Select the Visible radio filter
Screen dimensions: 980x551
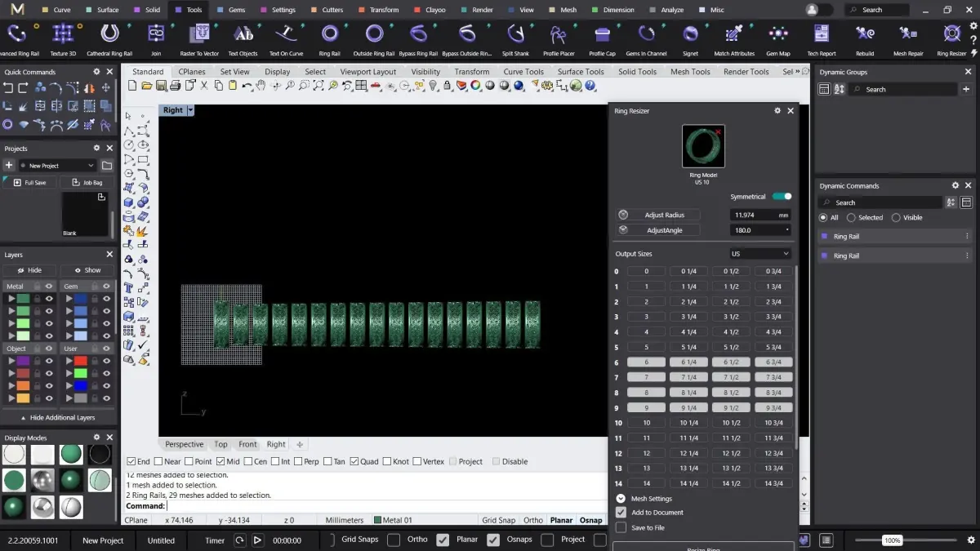(x=896, y=218)
